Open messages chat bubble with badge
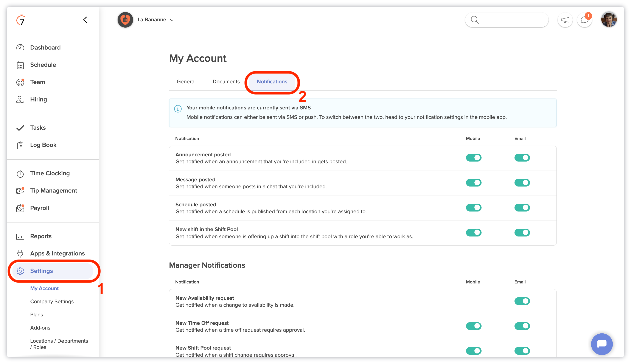Viewport: 631px width, 364px height. [x=585, y=20]
